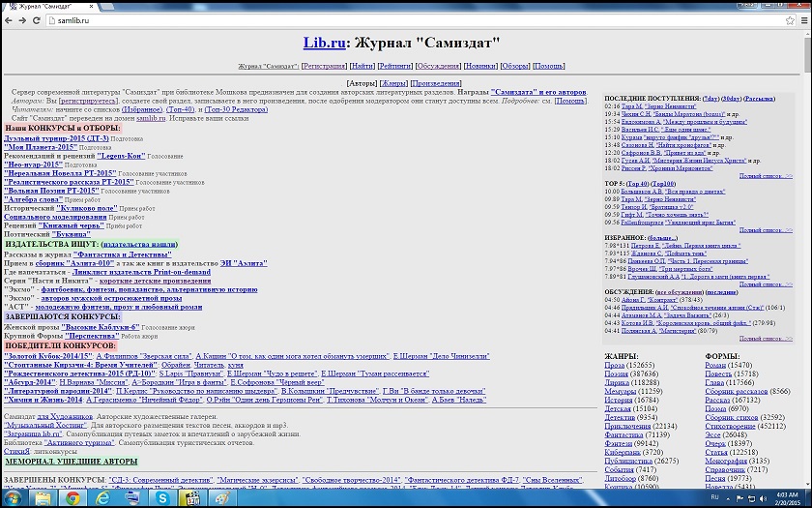The image size is (812, 508).
Task: Open the Рейтинги navigation link
Action: (x=397, y=66)
